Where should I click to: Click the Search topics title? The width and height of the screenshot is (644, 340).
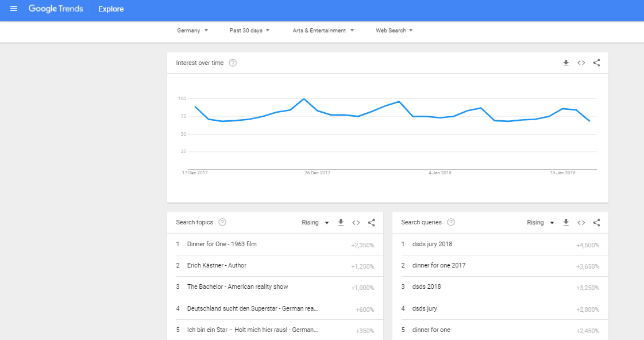194,223
